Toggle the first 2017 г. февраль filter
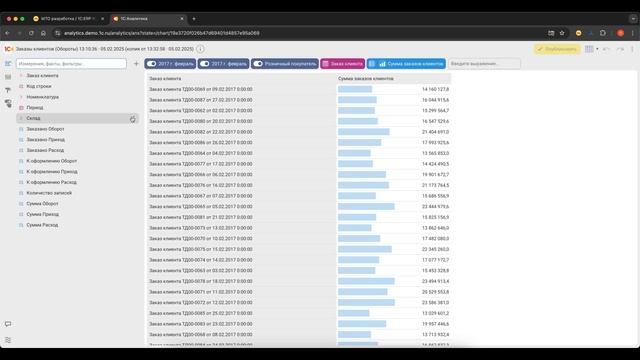 pyautogui.click(x=151, y=64)
